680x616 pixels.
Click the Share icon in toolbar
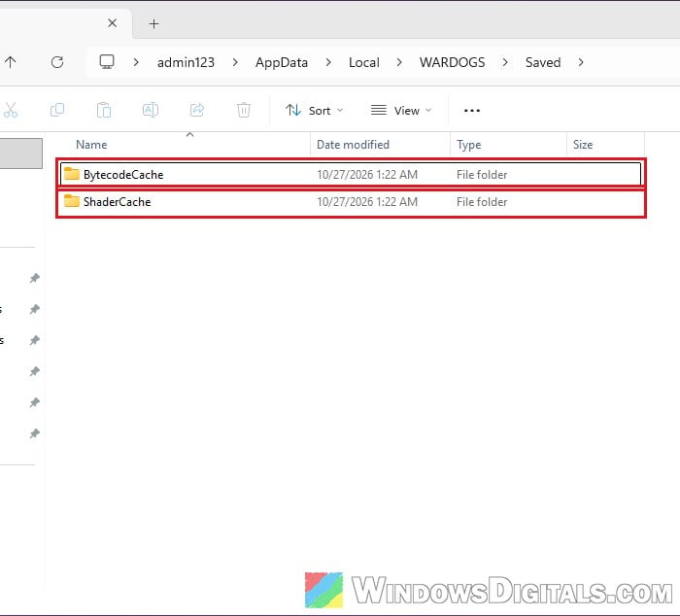pos(197,110)
